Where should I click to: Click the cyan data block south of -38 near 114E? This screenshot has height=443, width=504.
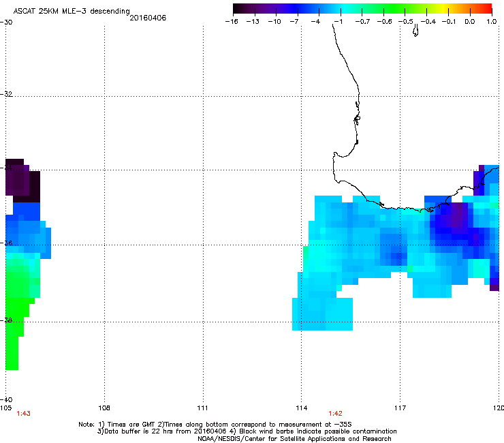click(322, 314)
